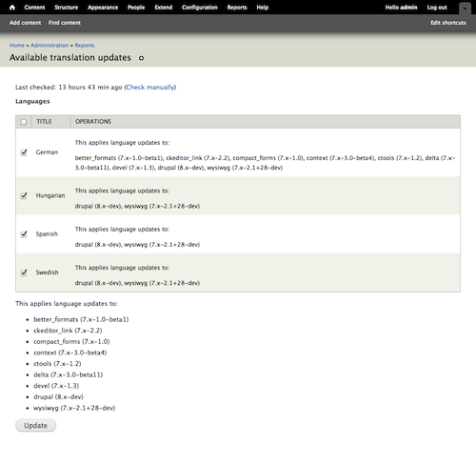Click the Spanish row label
The height and width of the screenshot is (464, 476).
(x=47, y=234)
